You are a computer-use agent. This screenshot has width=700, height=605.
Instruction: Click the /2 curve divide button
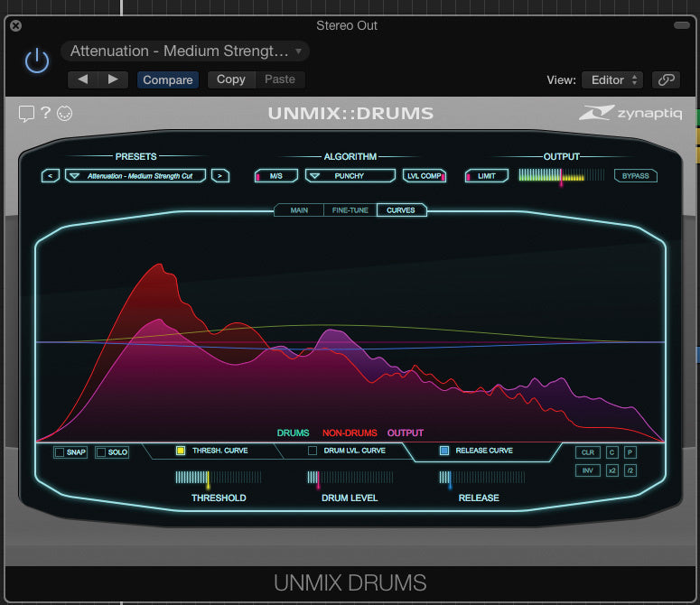click(x=630, y=470)
